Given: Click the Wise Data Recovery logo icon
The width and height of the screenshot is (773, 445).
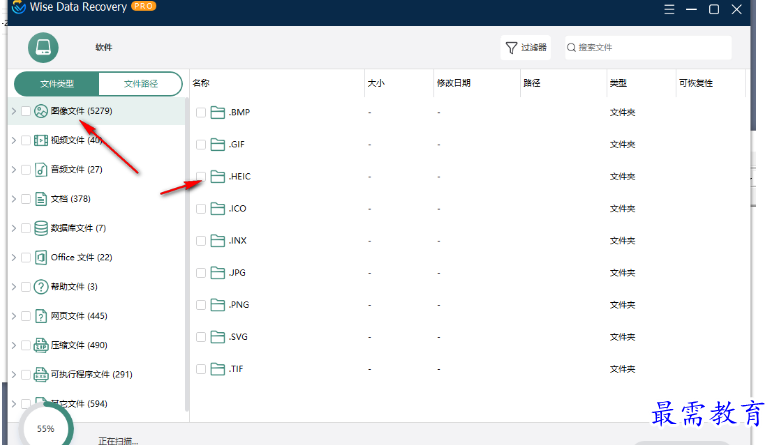Looking at the screenshot, I should (x=19, y=7).
